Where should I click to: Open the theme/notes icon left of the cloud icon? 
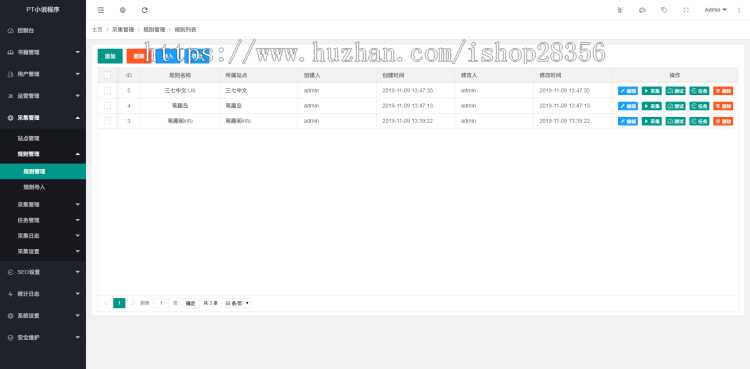[620, 10]
